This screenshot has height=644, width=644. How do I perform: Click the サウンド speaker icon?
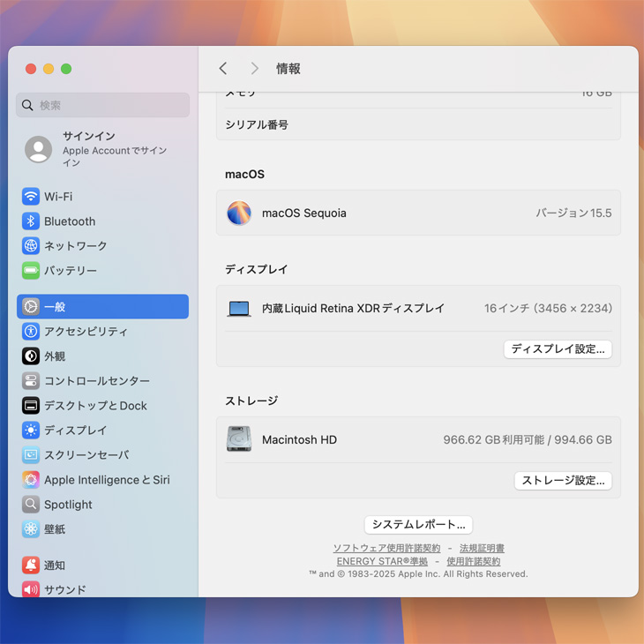[31, 589]
